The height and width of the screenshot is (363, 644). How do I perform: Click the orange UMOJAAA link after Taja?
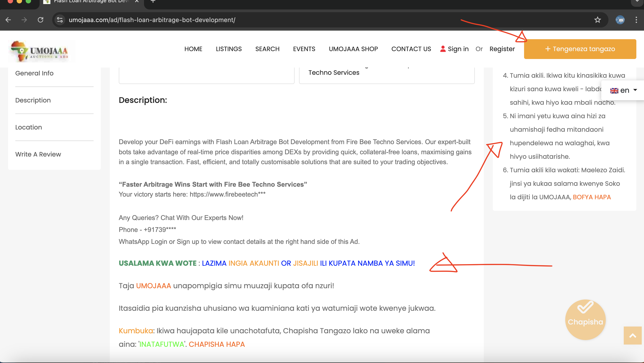(153, 286)
